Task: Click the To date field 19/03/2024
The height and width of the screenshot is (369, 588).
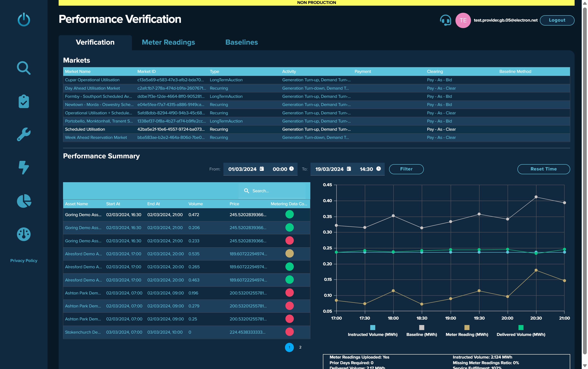Action: point(329,169)
